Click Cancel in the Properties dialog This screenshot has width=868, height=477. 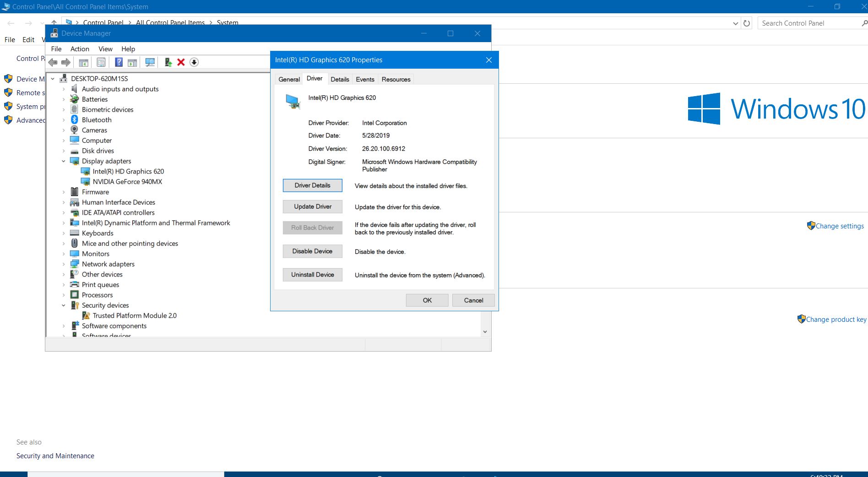[x=473, y=300]
